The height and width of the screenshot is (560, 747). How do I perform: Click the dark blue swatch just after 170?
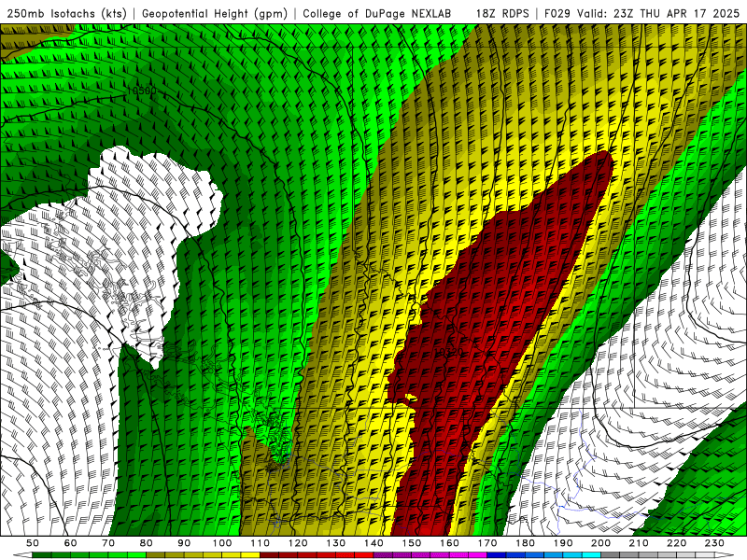[497, 554]
